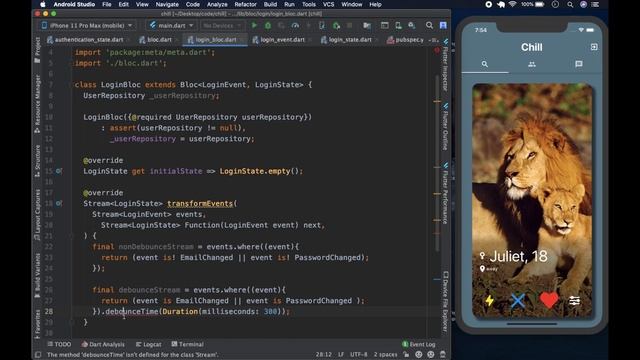The height and width of the screenshot is (360, 640).
Task: Open the Project side panel
Action: coord(38,50)
